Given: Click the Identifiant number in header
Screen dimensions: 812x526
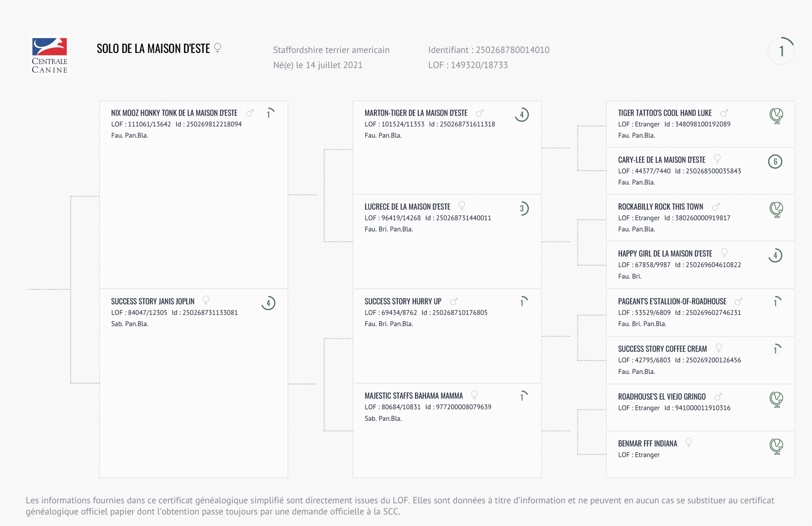Looking at the screenshot, I should tap(512, 50).
